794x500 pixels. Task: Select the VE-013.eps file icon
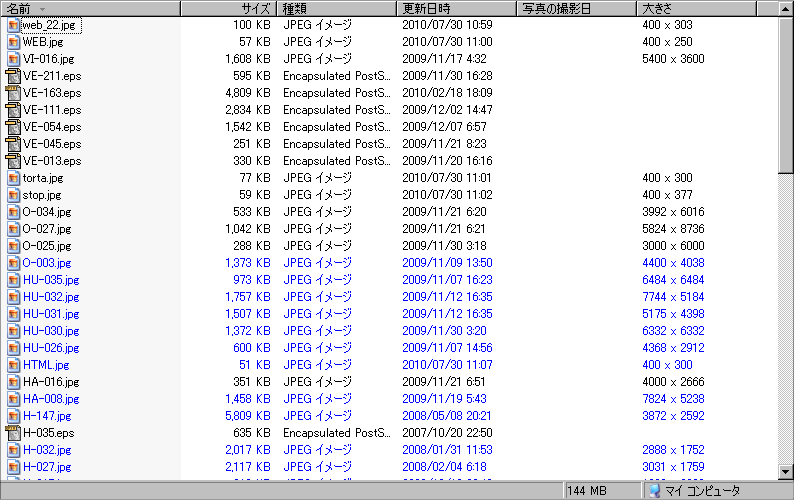[x=13, y=161]
